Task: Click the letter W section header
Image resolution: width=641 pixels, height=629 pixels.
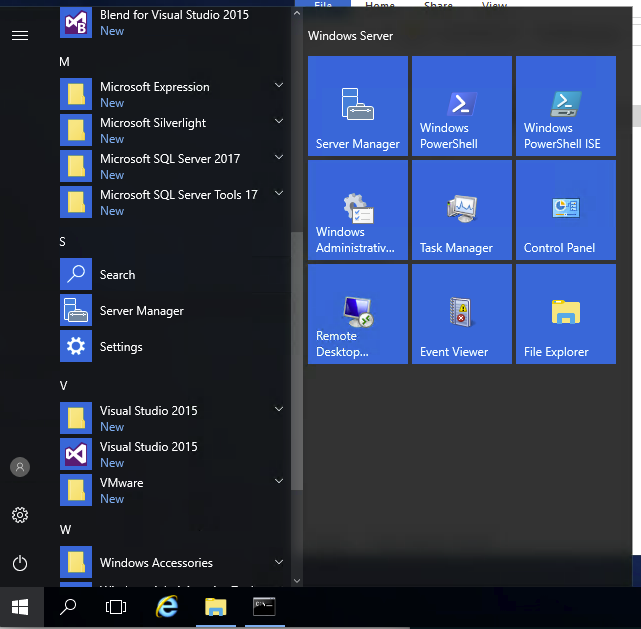Action: click(65, 530)
